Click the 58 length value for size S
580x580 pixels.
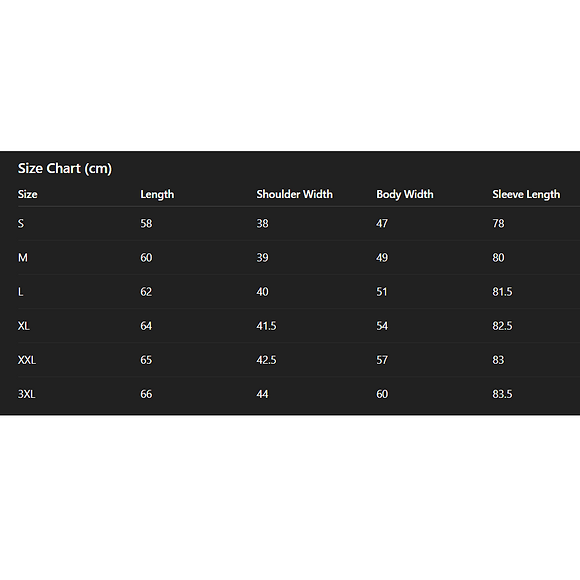[x=146, y=223]
